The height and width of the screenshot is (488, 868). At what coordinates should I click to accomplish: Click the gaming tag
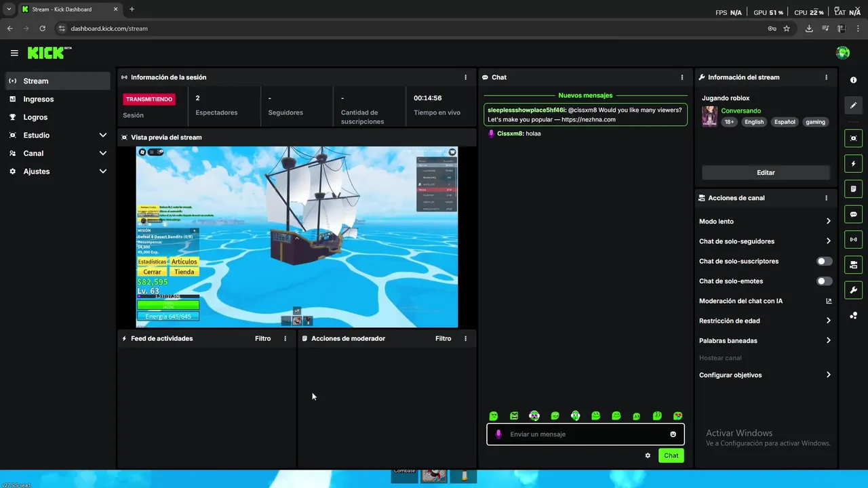(815, 122)
